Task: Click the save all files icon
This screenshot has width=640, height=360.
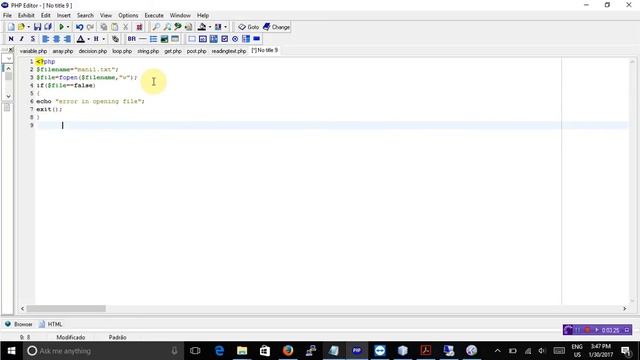Action: pos(48,27)
